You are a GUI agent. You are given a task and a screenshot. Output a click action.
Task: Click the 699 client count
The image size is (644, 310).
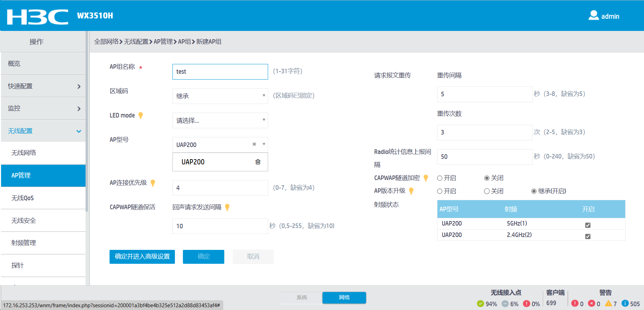click(551, 303)
